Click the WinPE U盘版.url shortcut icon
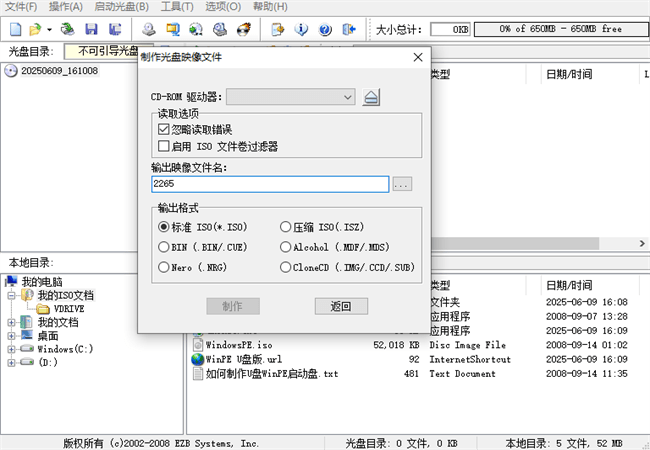This screenshot has height=450, width=650. coord(198,359)
